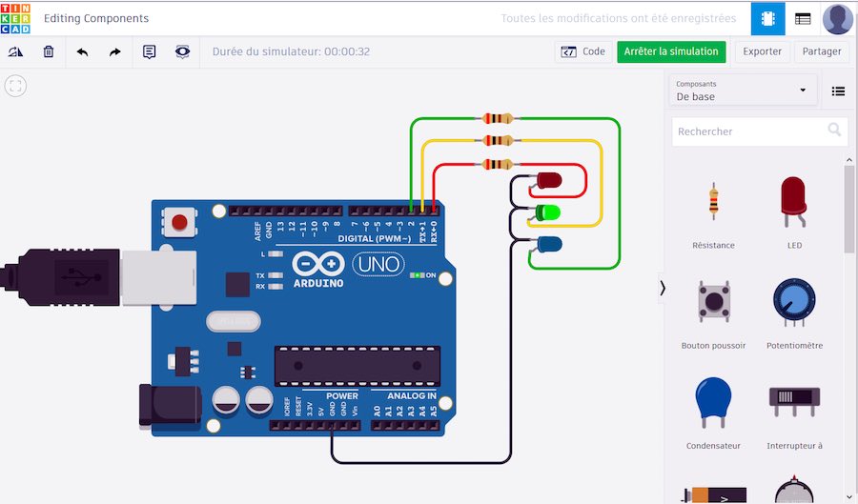The height and width of the screenshot is (504, 858).
Task: Open the Code editor panel
Action: (x=583, y=52)
